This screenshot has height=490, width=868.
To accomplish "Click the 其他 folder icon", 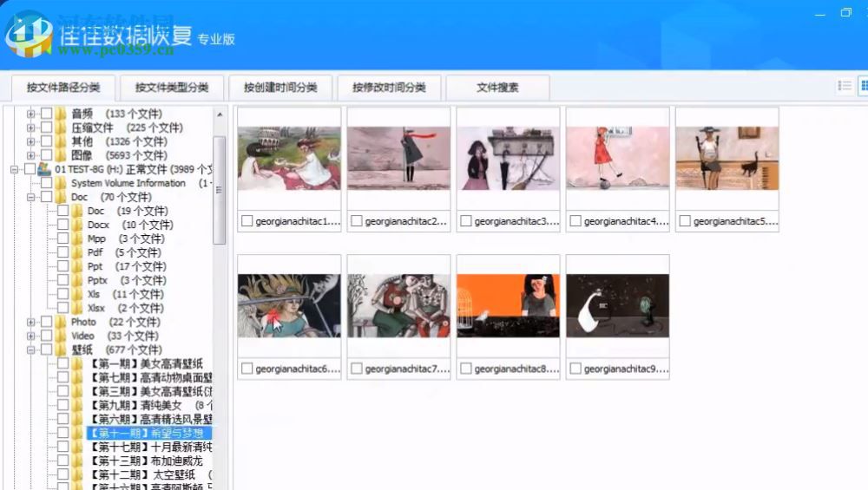I will (61, 141).
